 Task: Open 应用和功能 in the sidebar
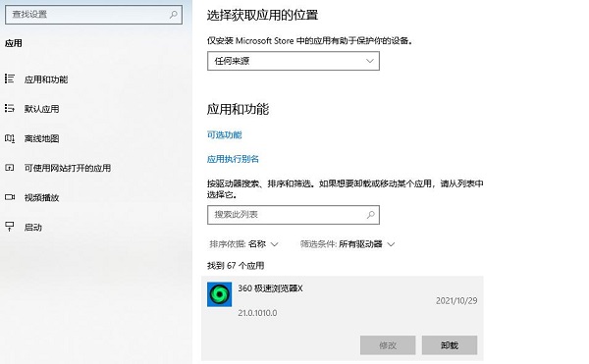pyautogui.click(x=46, y=79)
